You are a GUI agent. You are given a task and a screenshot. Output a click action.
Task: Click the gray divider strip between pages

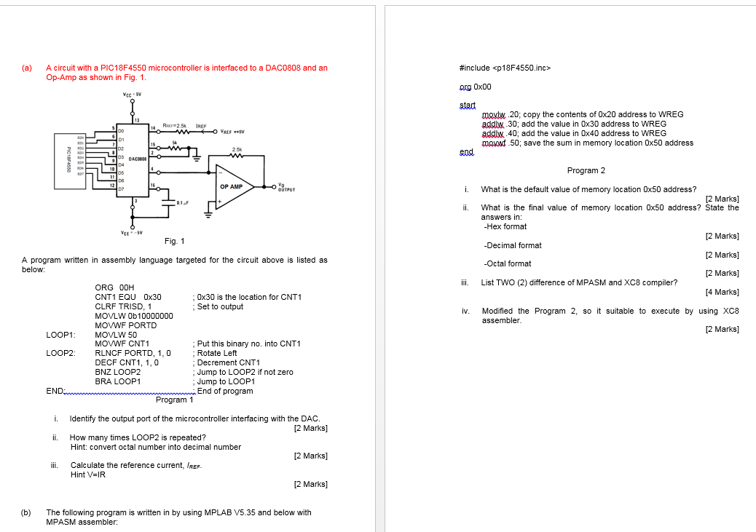pos(379,266)
